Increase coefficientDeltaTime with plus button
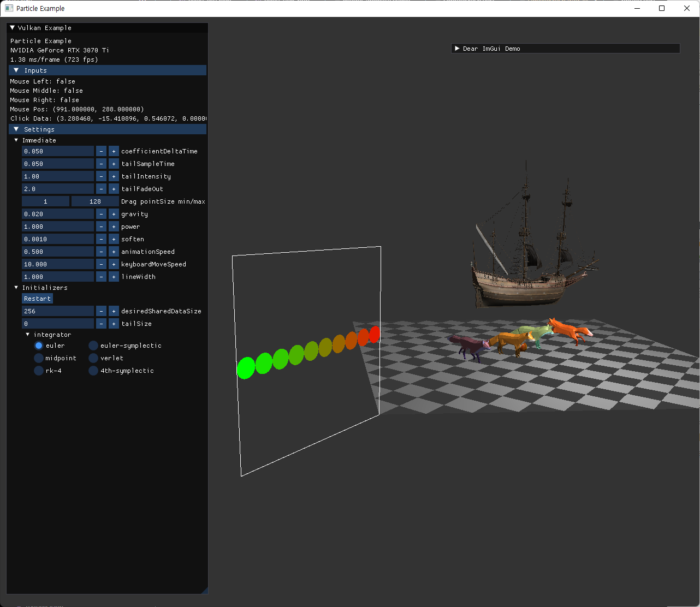Screen dimensions: 700x607 pos(114,151)
